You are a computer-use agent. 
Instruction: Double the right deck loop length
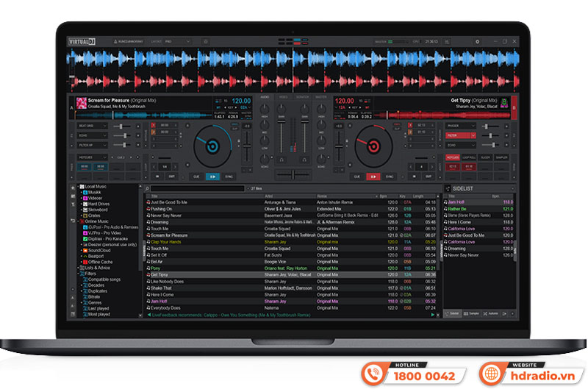(x=431, y=166)
